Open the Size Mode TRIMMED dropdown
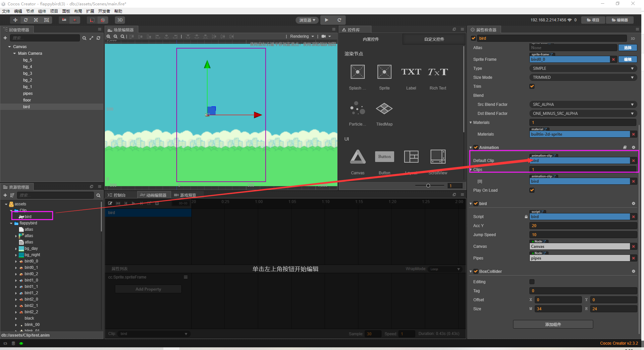This screenshot has width=644, height=350. click(x=583, y=77)
